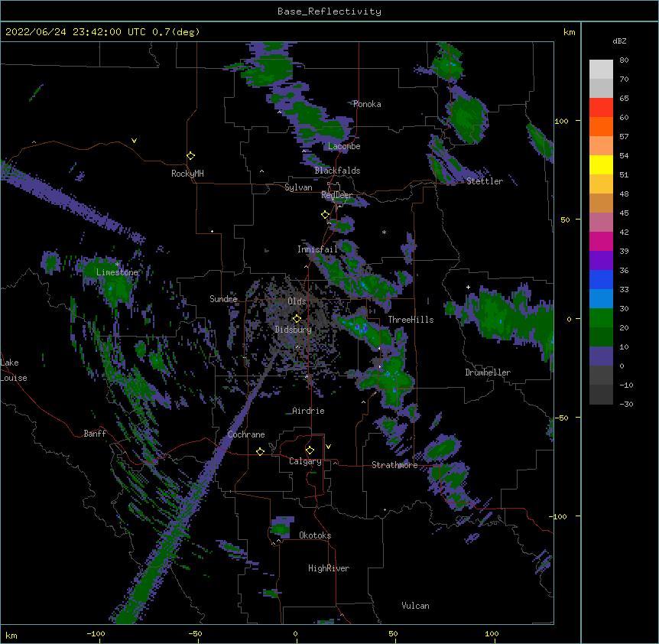Select the Lacombe label
The width and height of the screenshot is (659, 644).
tap(344, 146)
